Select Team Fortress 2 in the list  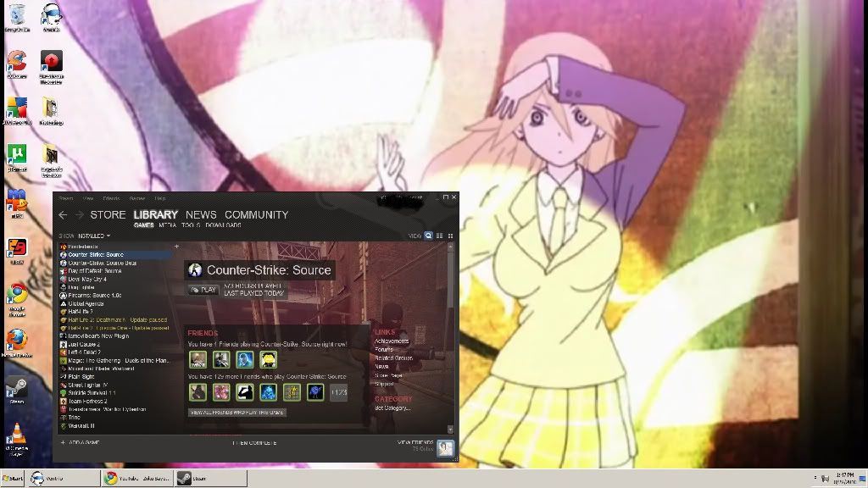tap(115, 401)
